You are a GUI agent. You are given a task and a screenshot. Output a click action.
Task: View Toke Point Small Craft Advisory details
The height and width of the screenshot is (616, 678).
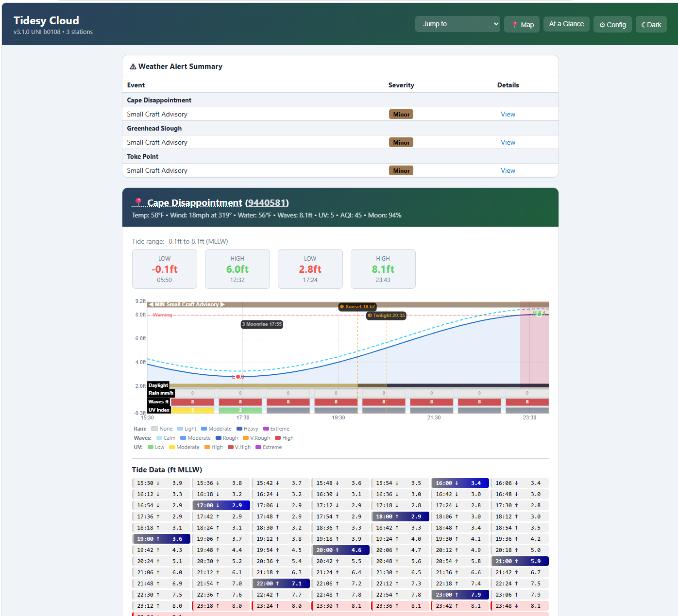tap(508, 170)
